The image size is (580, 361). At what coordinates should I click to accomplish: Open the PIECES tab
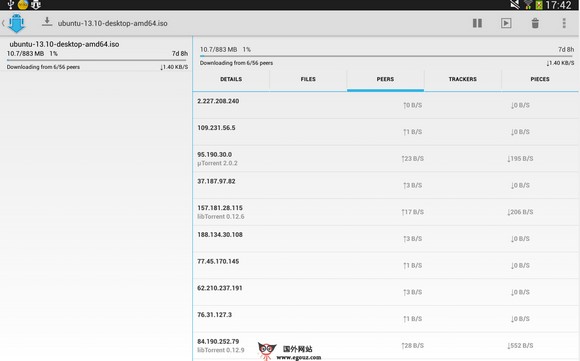point(540,79)
